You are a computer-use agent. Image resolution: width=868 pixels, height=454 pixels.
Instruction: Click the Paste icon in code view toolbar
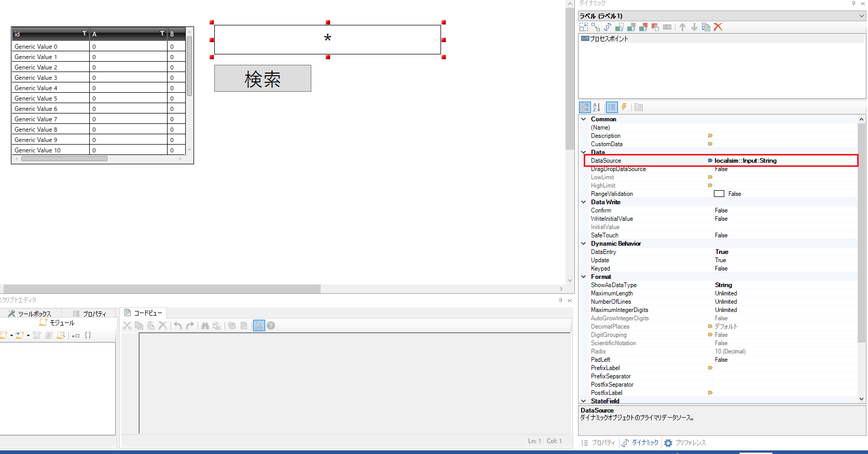click(x=151, y=325)
